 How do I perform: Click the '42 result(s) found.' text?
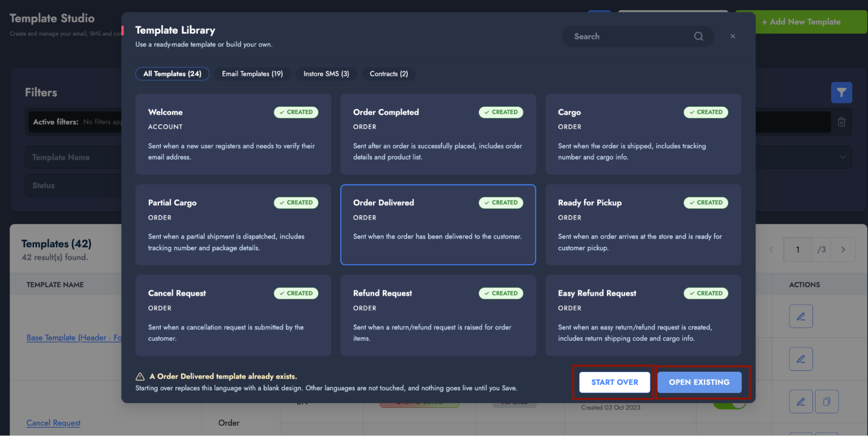55,257
